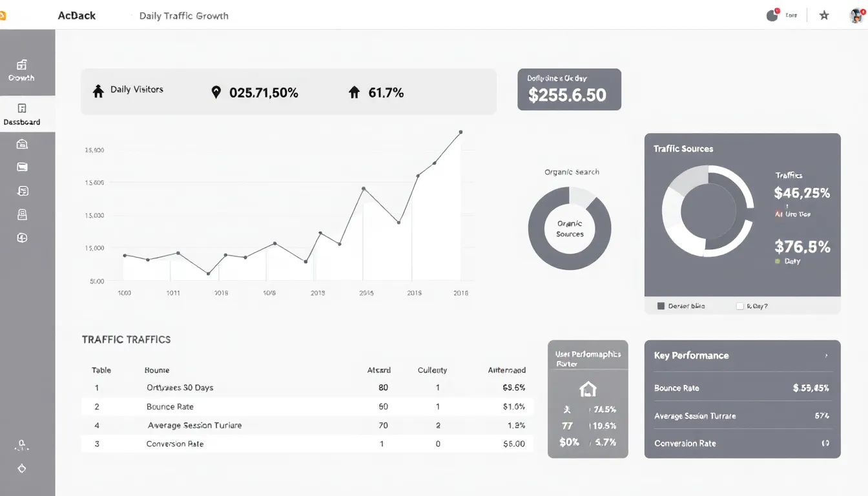
Task: Open the Growth section in sidebar
Action: pos(21,70)
